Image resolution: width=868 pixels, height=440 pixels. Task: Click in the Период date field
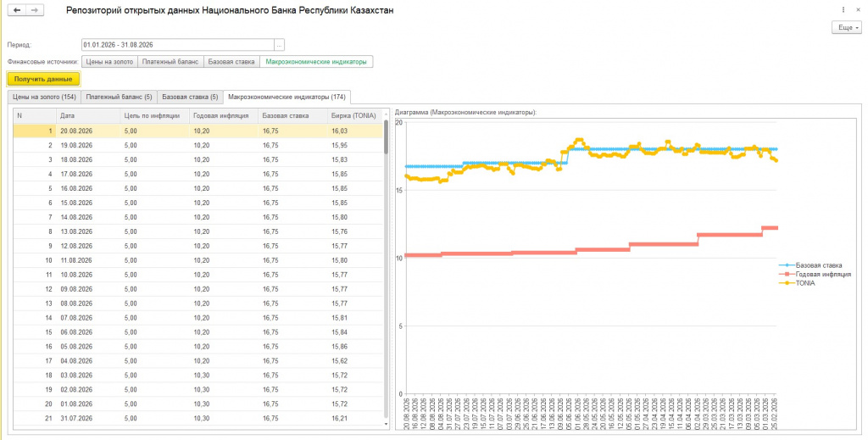click(178, 45)
